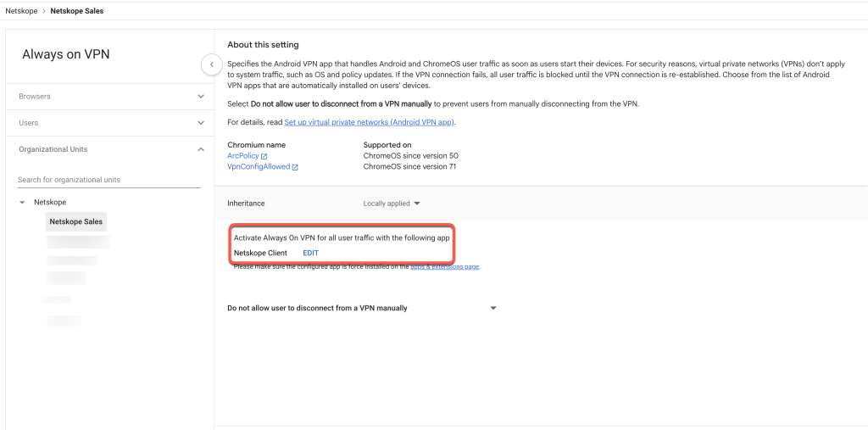868x430 pixels.
Task: Open the Locally applied inheritance dropdown
Action: pos(392,204)
